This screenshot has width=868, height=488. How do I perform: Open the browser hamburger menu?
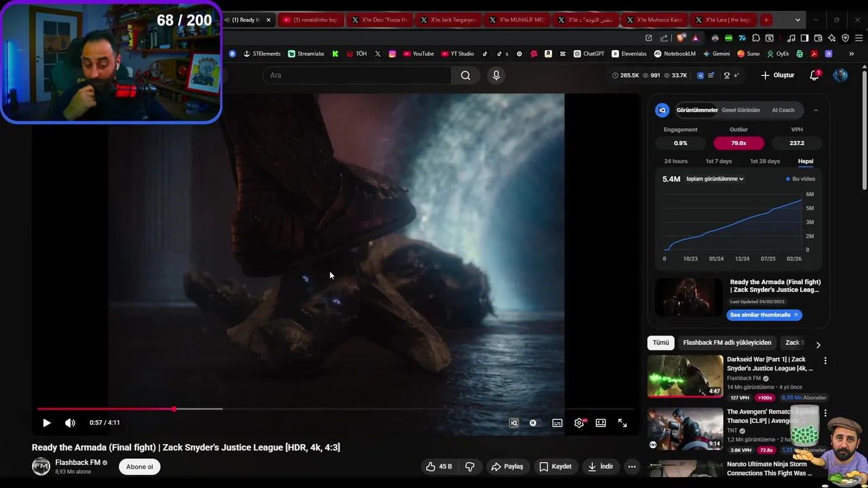tap(859, 38)
